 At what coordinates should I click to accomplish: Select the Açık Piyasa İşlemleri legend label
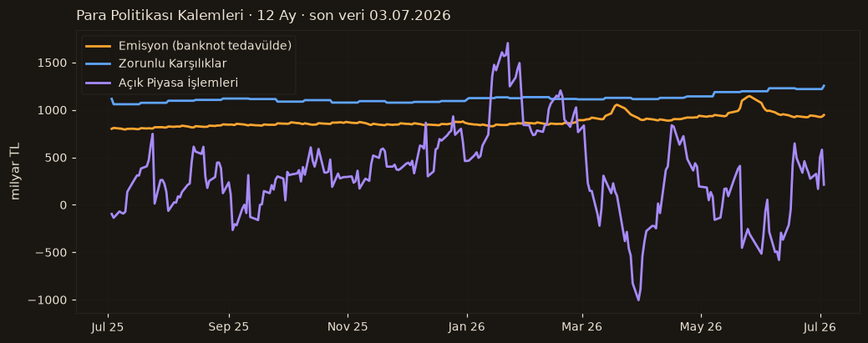point(178,83)
